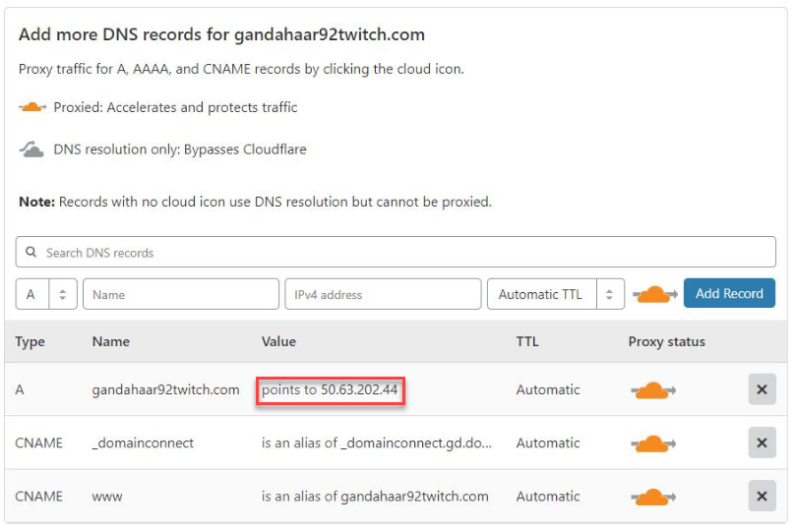Toggle the orange cloud next to Add Record
The width and height of the screenshot is (794, 532).
[654, 294]
